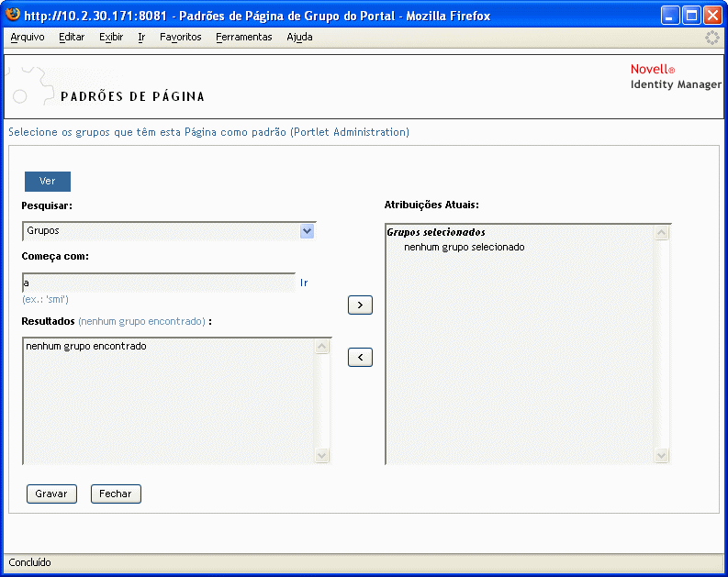
Task: Click the '(ex.: 'smi')' hint text
Action: (45, 299)
